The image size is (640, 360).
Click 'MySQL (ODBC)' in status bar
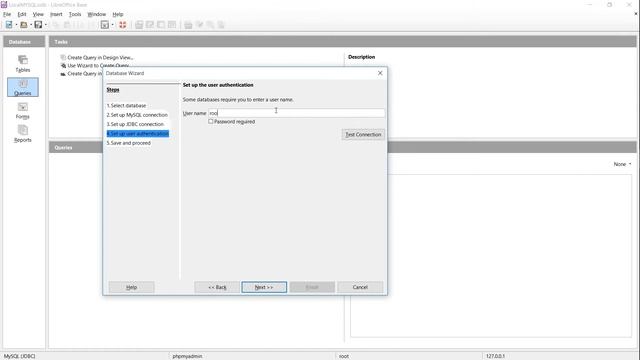click(19, 356)
